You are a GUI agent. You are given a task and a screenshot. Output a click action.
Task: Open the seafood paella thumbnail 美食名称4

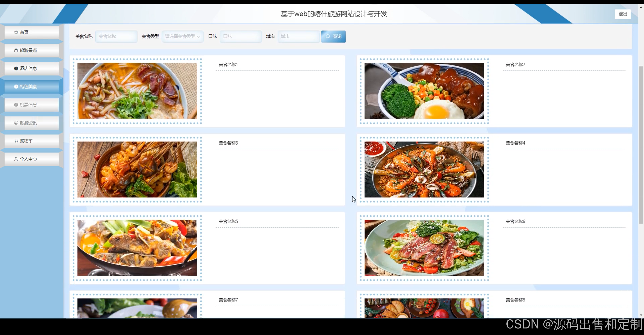(x=424, y=170)
